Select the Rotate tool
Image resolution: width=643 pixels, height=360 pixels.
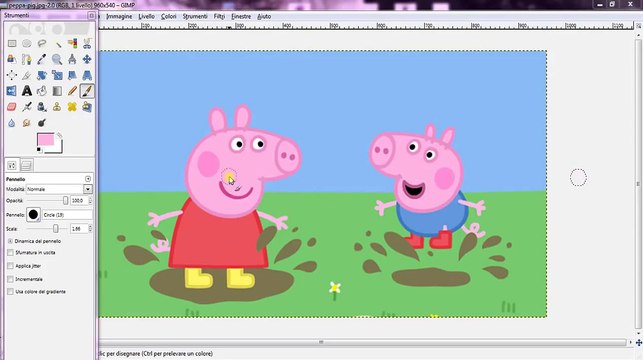[42, 75]
